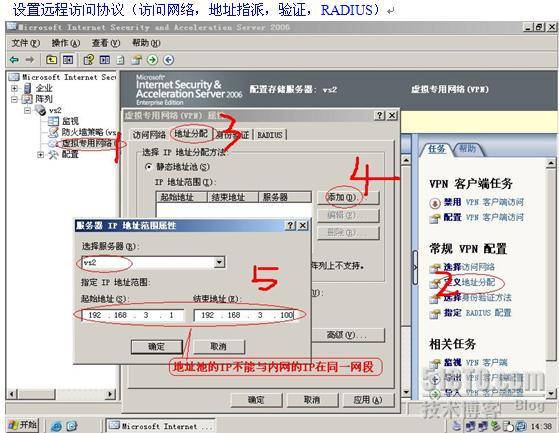The width and height of the screenshot is (559, 433).
Task: Expand the 企业 tree node
Action: [15, 88]
